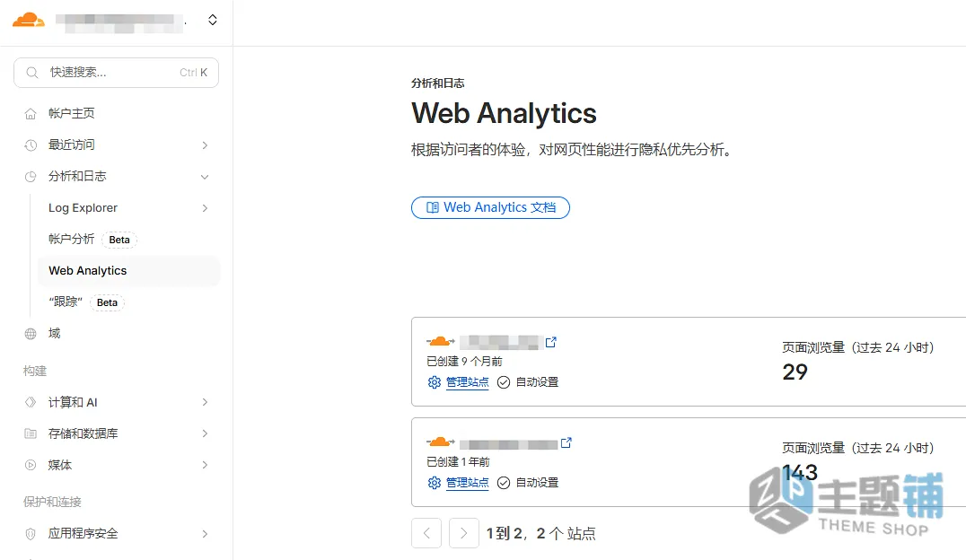Go to next page of sites

464,533
